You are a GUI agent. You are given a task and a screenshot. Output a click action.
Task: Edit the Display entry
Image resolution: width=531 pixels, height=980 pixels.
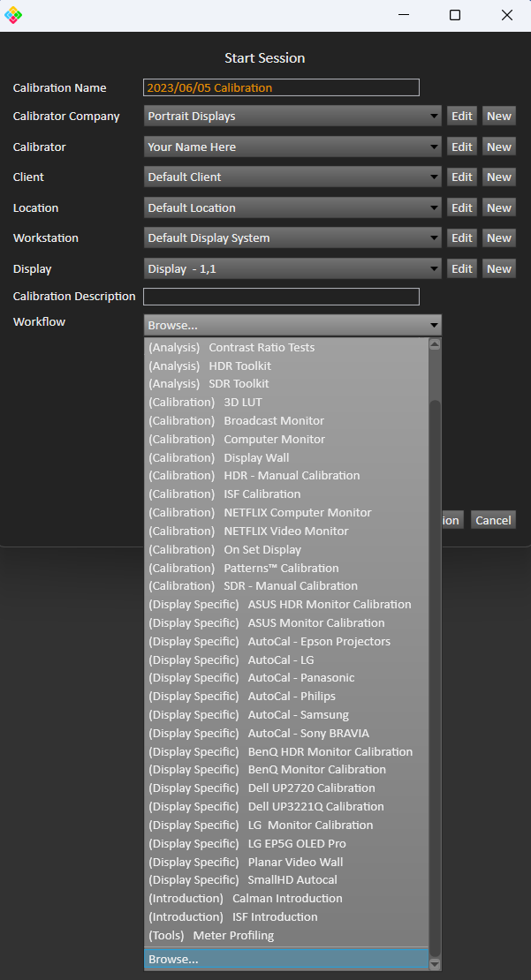pyautogui.click(x=462, y=268)
